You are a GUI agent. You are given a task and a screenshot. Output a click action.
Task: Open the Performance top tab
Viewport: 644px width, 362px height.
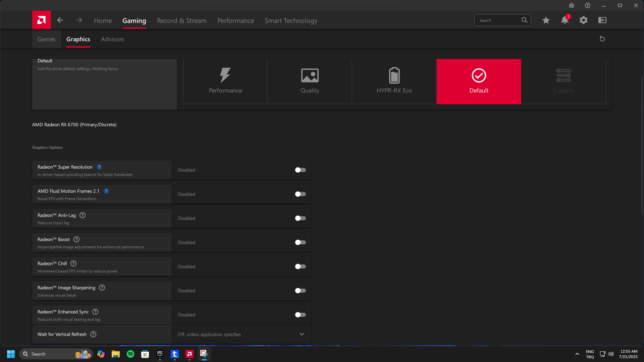point(235,20)
